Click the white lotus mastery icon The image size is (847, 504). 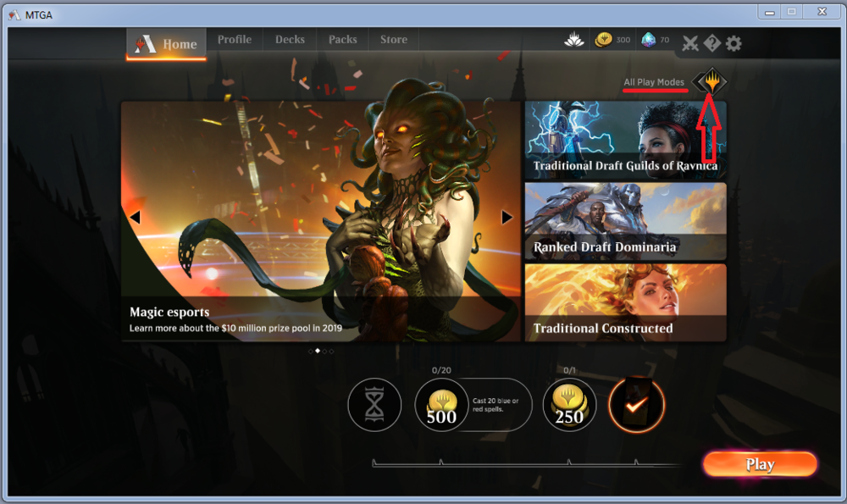click(575, 40)
